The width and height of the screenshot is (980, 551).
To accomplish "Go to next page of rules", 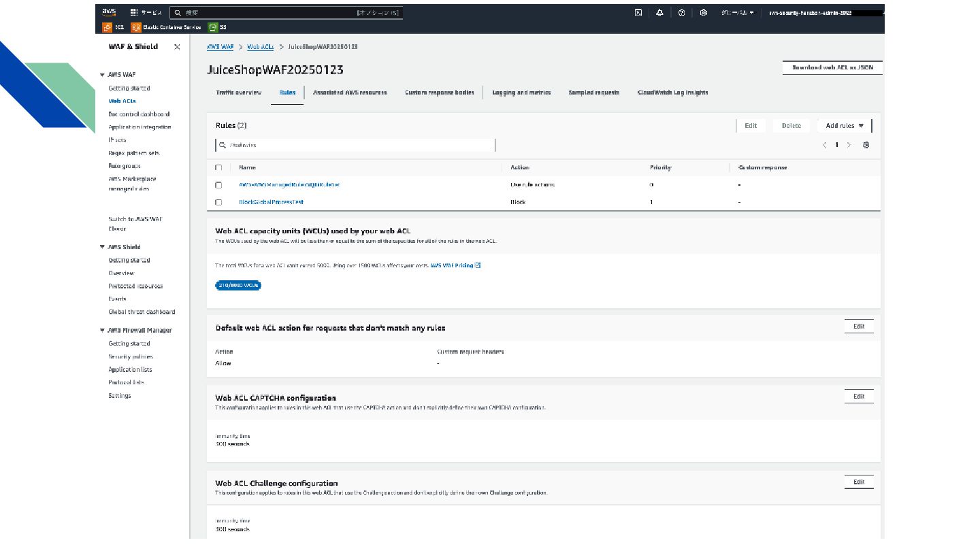I will 849,145.
